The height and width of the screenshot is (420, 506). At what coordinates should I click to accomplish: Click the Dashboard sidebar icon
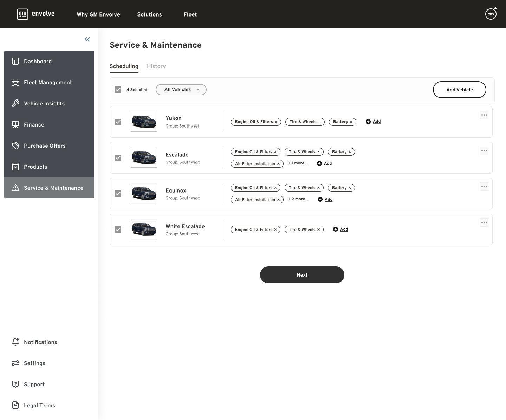point(15,61)
